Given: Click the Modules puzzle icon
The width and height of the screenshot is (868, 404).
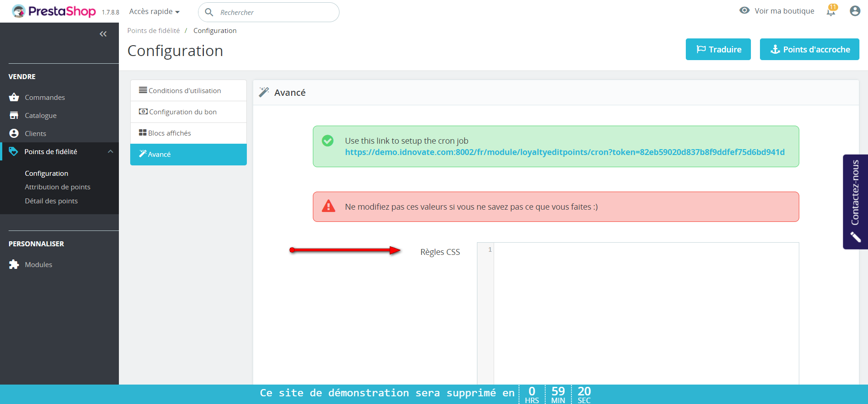Looking at the screenshot, I should click(14, 264).
